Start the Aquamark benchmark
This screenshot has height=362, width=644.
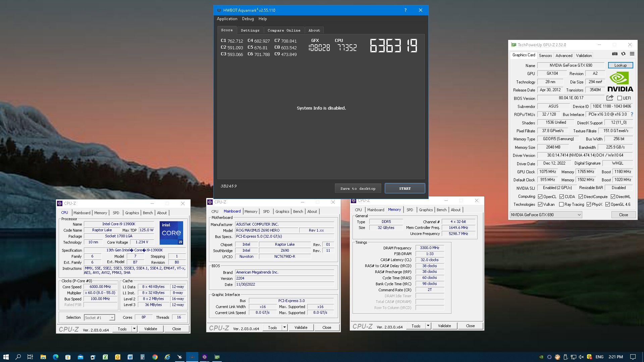pyautogui.click(x=405, y=188)
